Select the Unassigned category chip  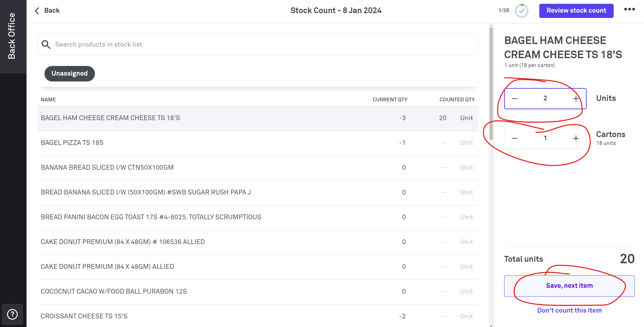70,74
